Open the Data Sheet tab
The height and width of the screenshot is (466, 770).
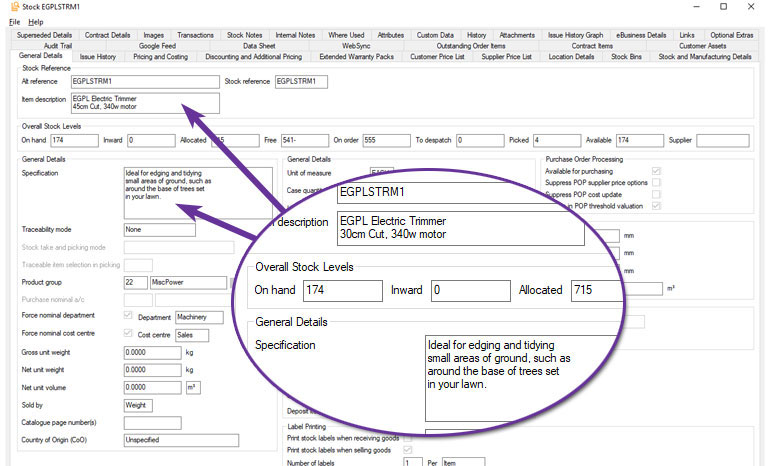click(x=259, y=46)
